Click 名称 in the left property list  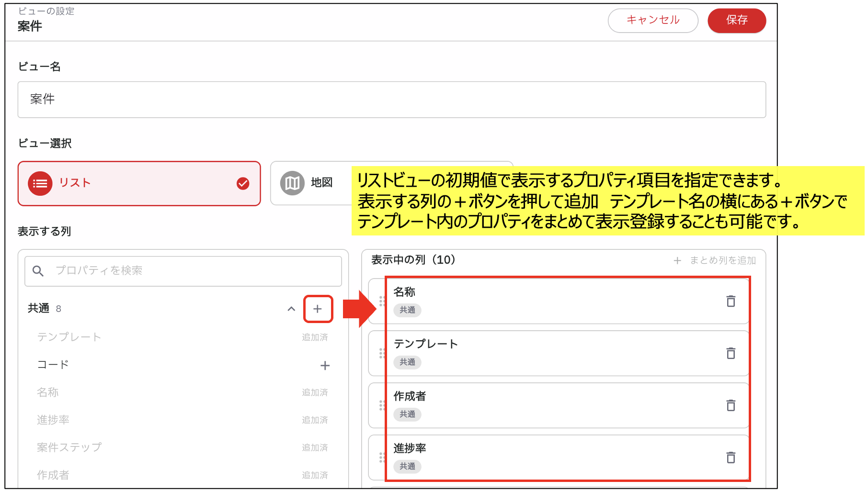coord(48,392)
